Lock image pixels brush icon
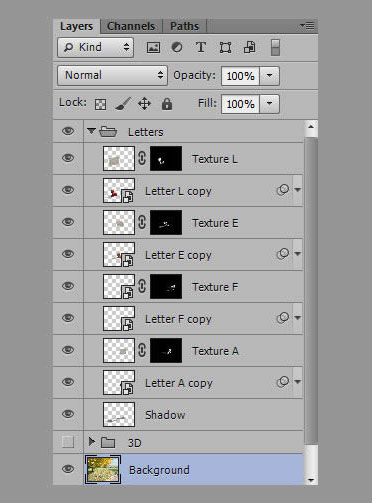Image resolution: width=372 pixels, height=503 pixels. 122,104
